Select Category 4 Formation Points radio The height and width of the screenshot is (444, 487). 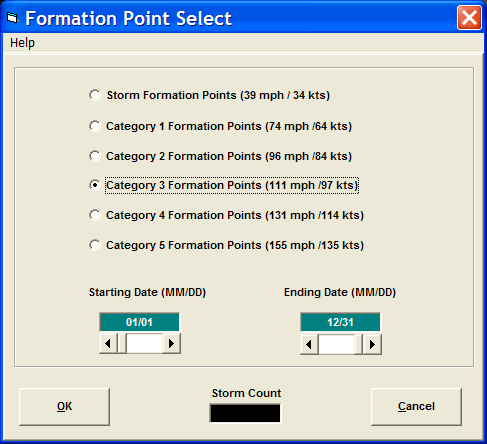95,215
